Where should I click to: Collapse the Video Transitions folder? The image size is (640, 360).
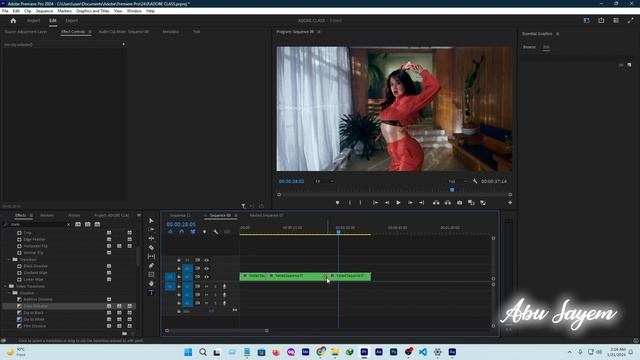5,286
